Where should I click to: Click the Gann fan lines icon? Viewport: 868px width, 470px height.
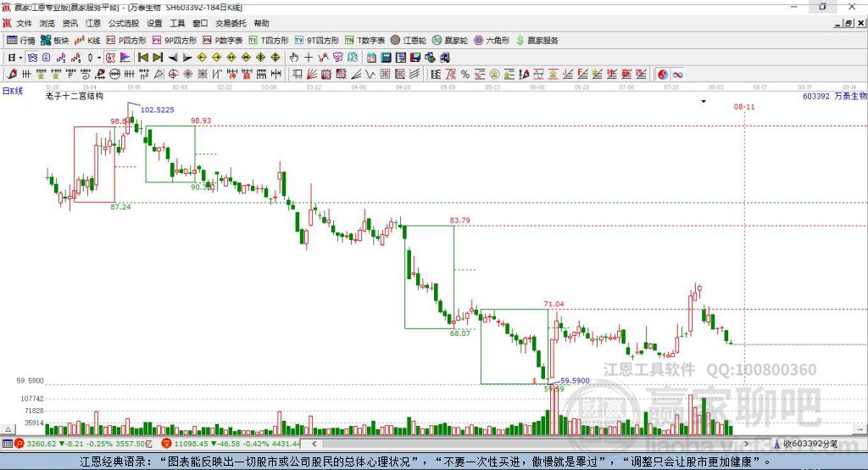point(312,75)
